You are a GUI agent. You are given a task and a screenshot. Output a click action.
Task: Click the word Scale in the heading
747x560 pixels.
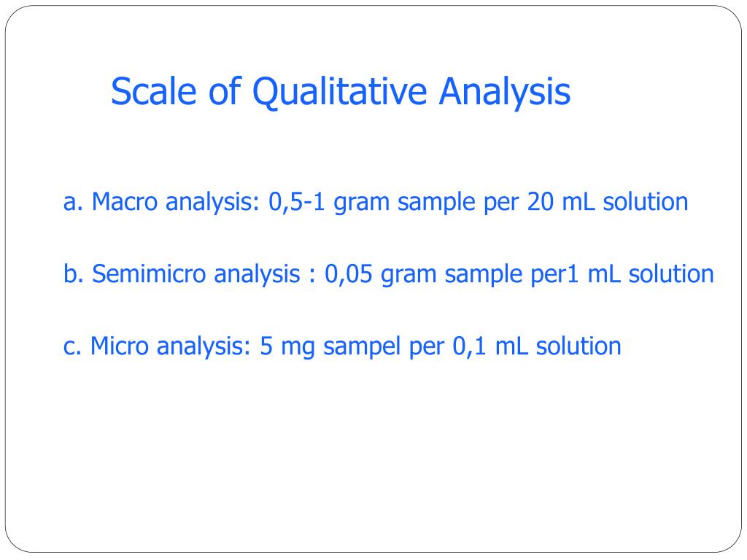(153, 91)
